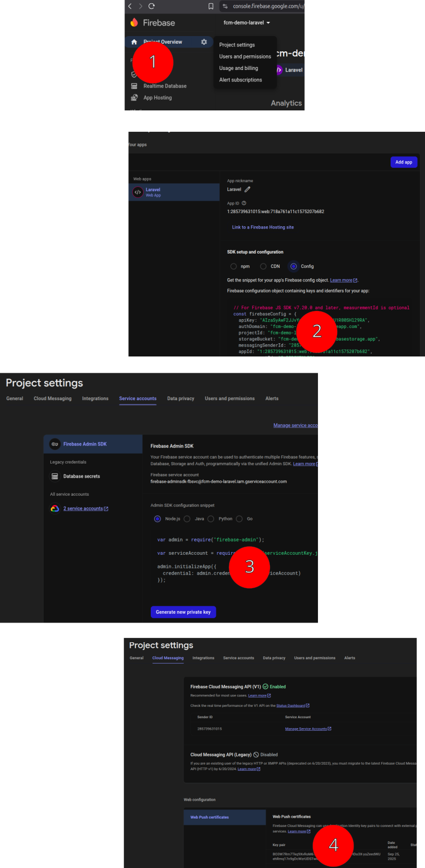The image size is (425, 868).
Task: Click the bookmark icon in the address bar
Action: 211,6
